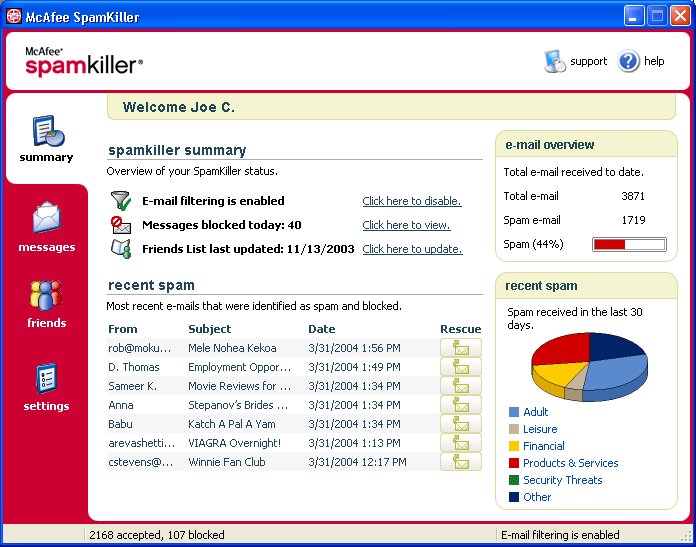Select subject 'Movie Reviews for …'
The height and width of the screenshot is (547, 696).
coord(239,386)
